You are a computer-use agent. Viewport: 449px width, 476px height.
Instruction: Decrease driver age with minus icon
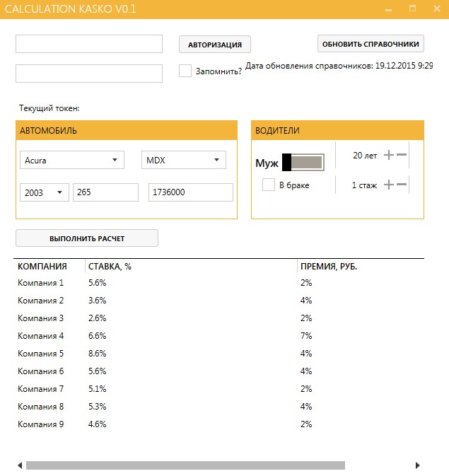click(x=402, y=155)
